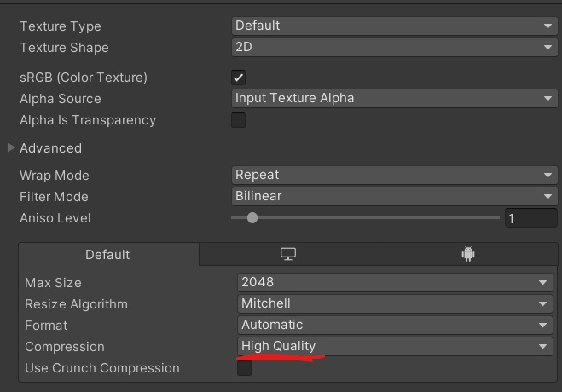The width and height of the screenshot is (562, 392).
Task: Open the Alpha Source dropdown
Action: [x=395, y=98]
